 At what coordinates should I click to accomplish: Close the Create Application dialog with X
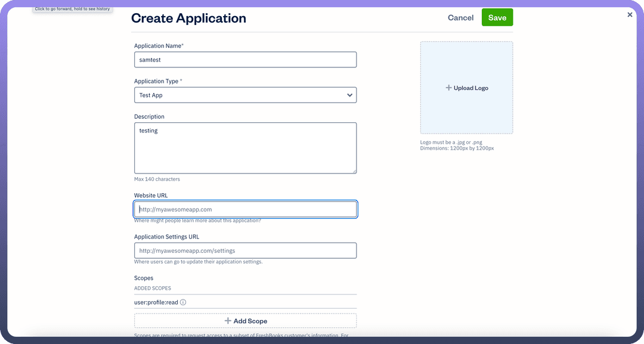point(630,14)
